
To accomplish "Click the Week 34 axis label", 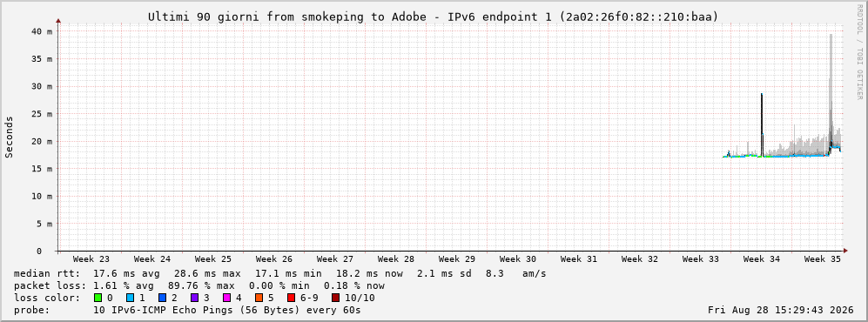I will (x=761, y=259).
